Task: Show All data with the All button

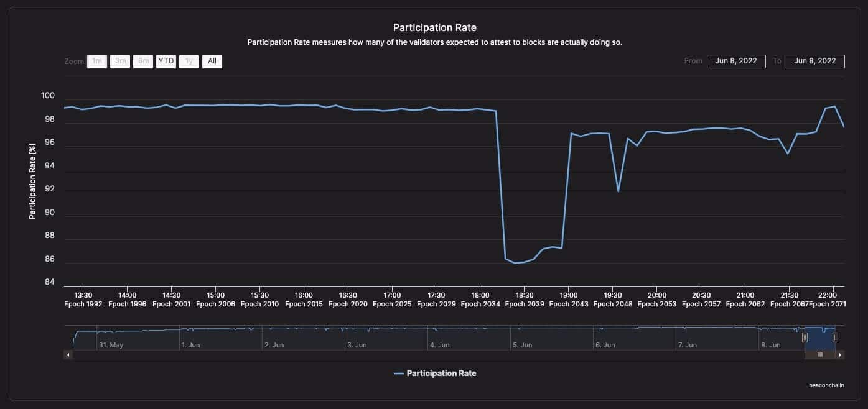Action: tap(212, 61)
